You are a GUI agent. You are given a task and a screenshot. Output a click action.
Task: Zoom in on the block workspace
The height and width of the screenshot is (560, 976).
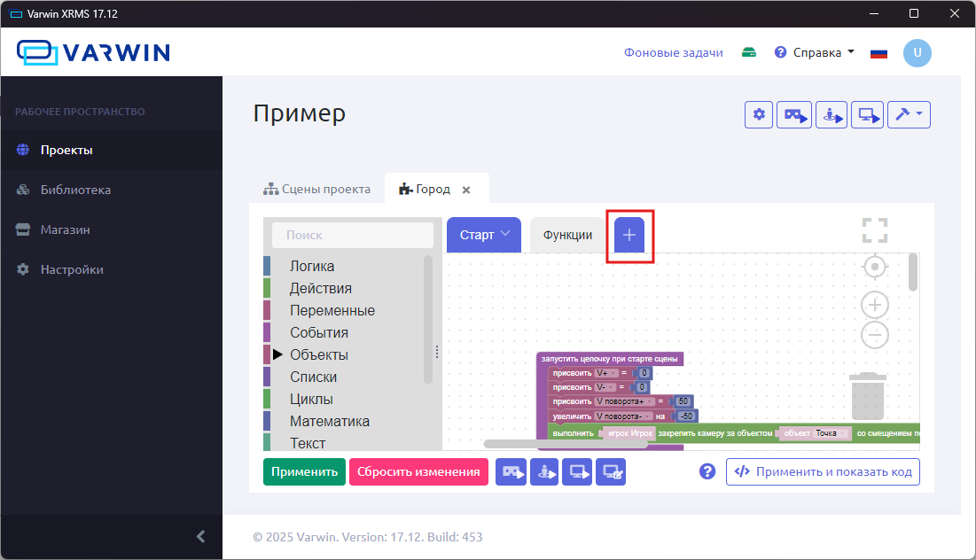point(875,305)
